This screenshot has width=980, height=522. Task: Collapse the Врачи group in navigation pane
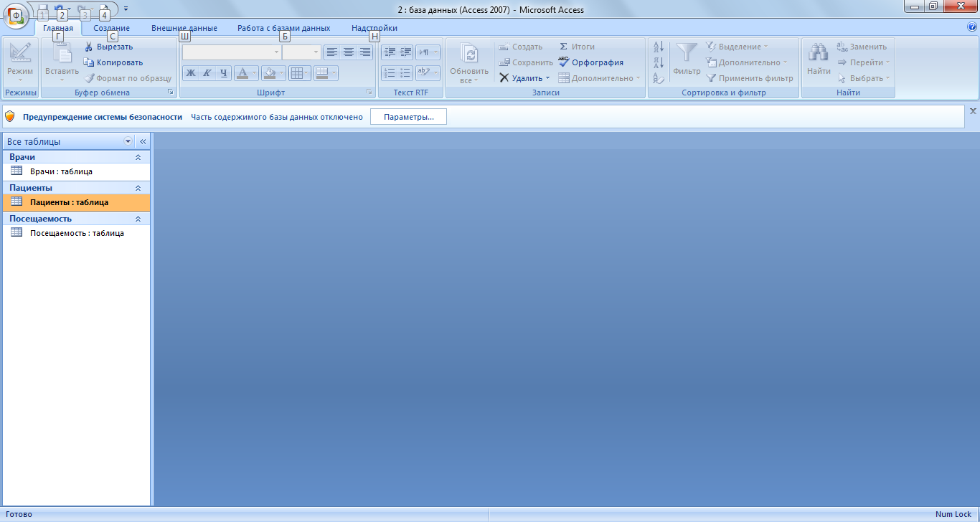coord(138,157)
